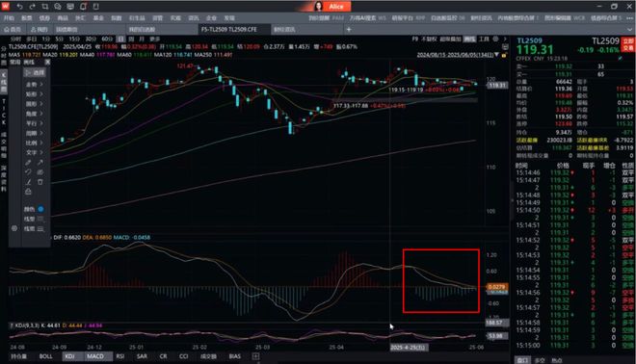Open the F5-TL2509 TL2509.CFE tab
The image size is (636, 364).
tap(229, 29)
